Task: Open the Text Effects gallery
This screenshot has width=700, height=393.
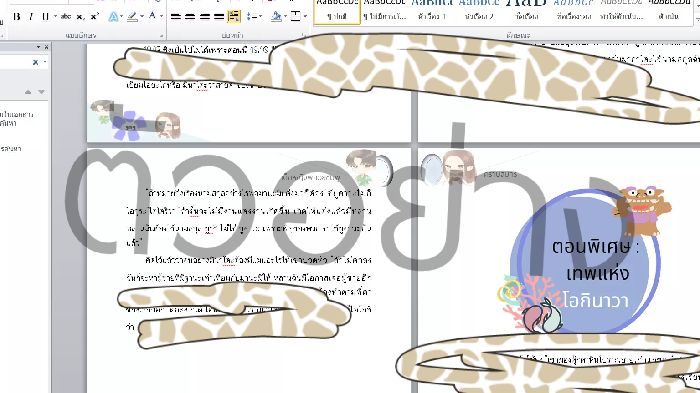Action: click(x=113, y=17)
